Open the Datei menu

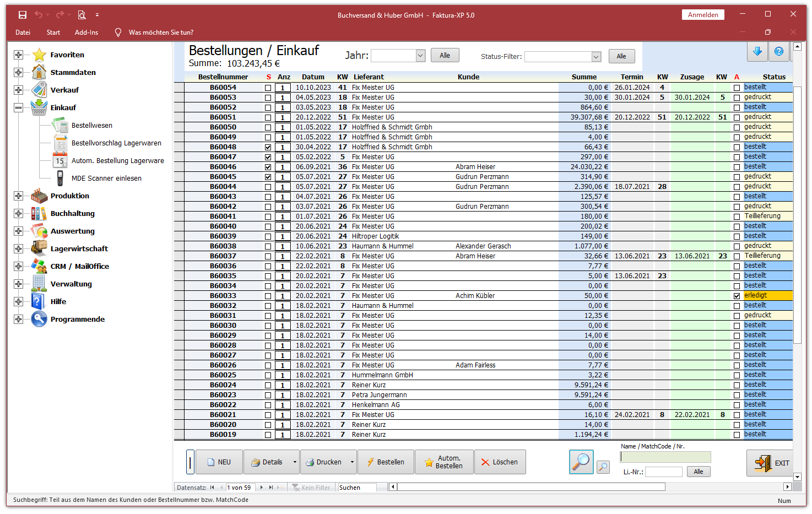23,33
